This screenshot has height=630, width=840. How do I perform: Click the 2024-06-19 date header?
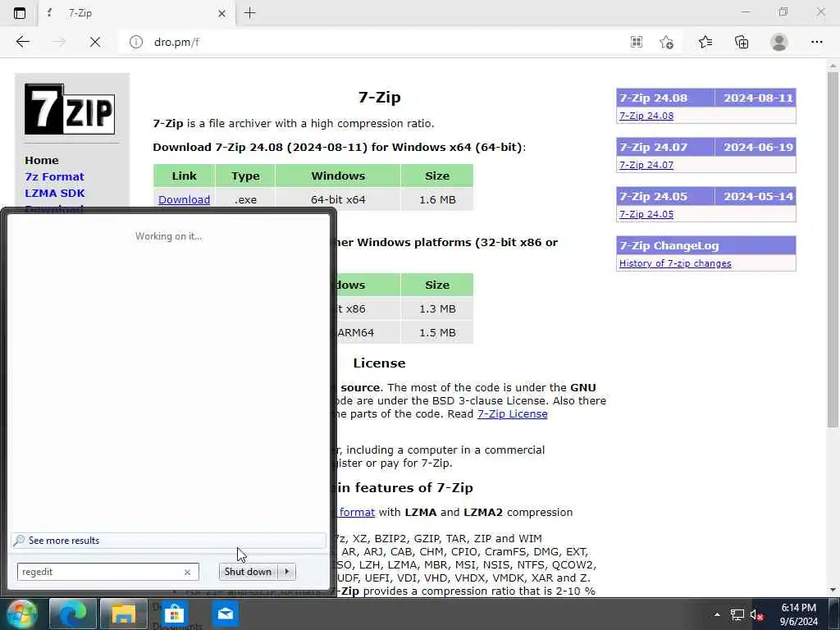756,148
